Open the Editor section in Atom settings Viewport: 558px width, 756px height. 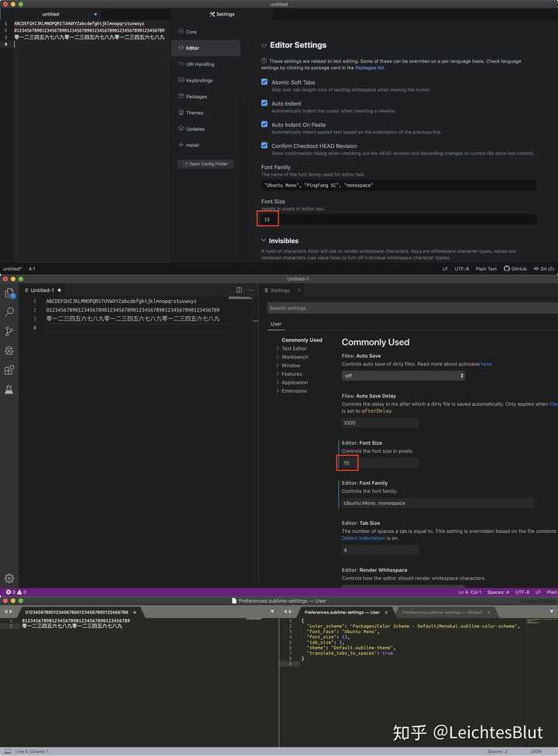(x=206, y=48)
